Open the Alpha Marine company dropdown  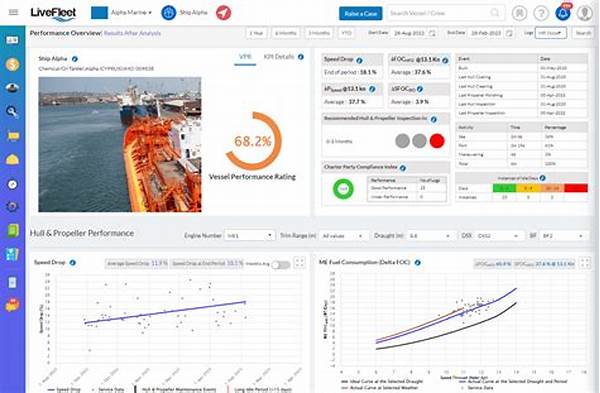pos(121,13)
